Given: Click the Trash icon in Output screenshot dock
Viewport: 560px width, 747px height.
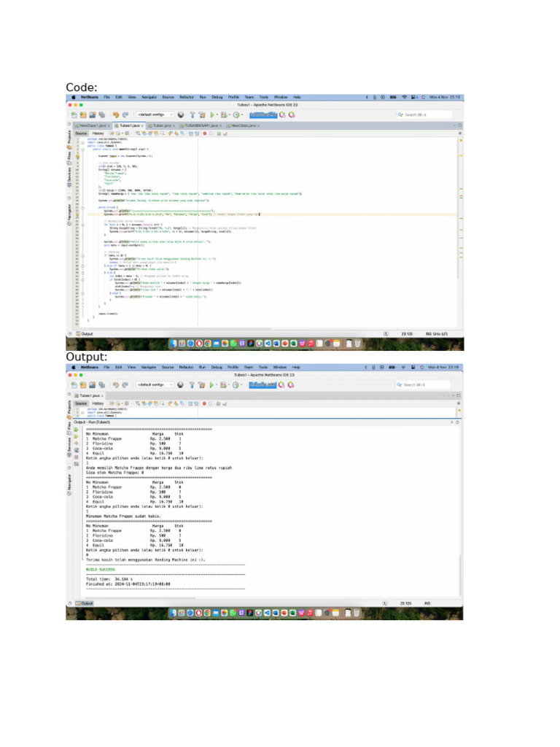Looking at the screenshot, I should coord(357,613).
